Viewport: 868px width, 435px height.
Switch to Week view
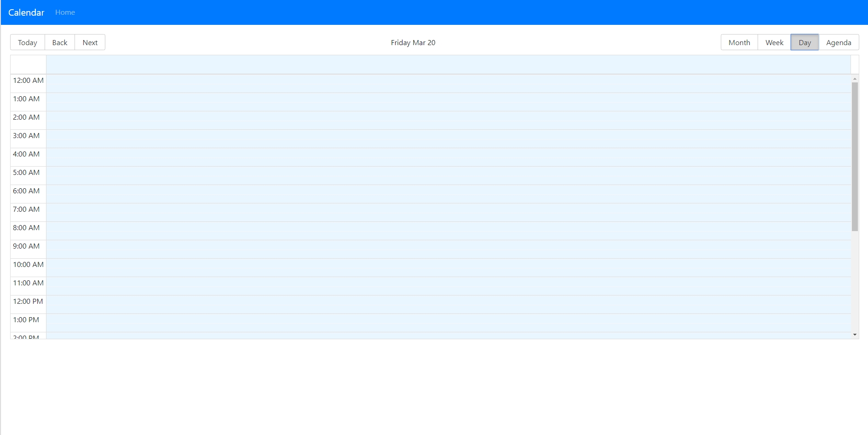(x=774, y=42)
